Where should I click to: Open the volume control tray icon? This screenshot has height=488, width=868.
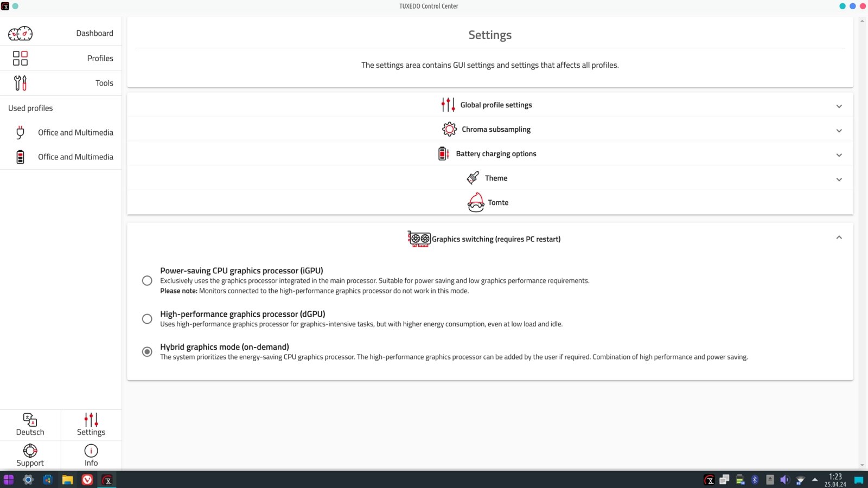pyautogui.click(x=785, y=480)
